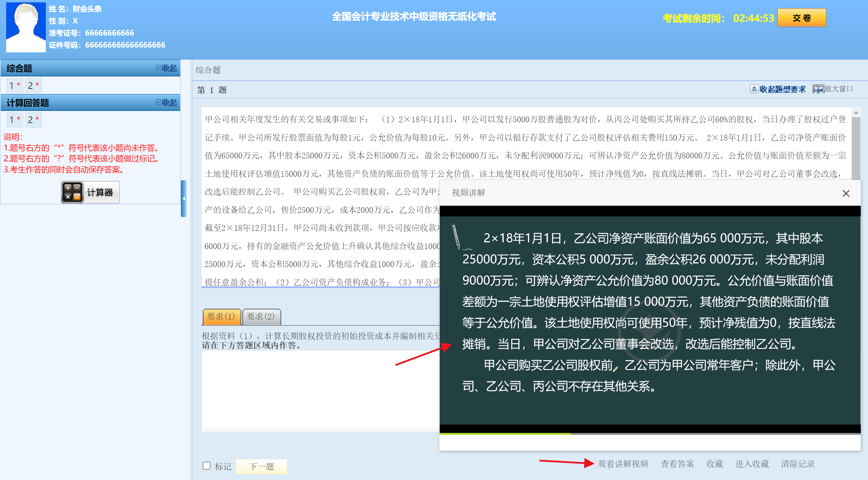Click the collapse question requirements icon
Screen dimensions: 868x480
click(754, 89)
